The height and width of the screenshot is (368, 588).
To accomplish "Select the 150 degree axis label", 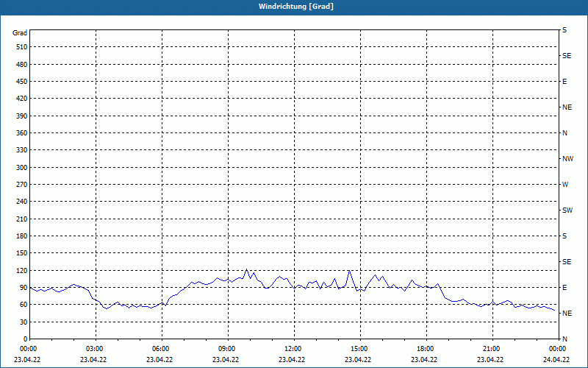I will [22, 252].
